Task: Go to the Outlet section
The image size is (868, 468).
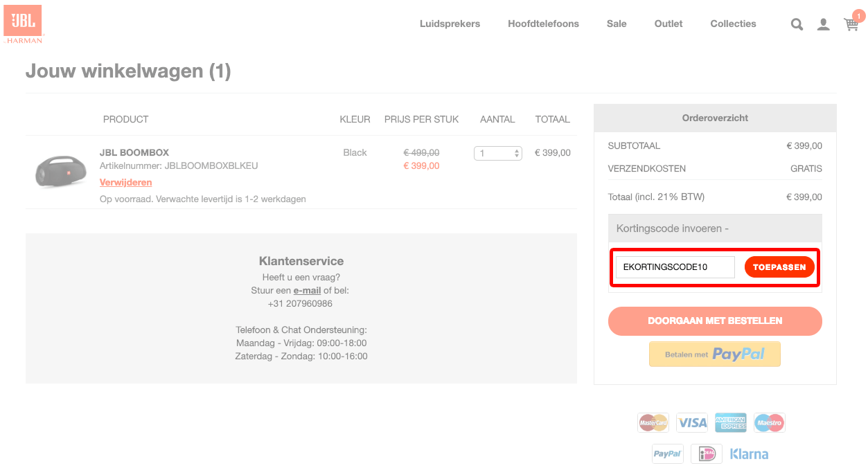Action: (x=668, y=24)
